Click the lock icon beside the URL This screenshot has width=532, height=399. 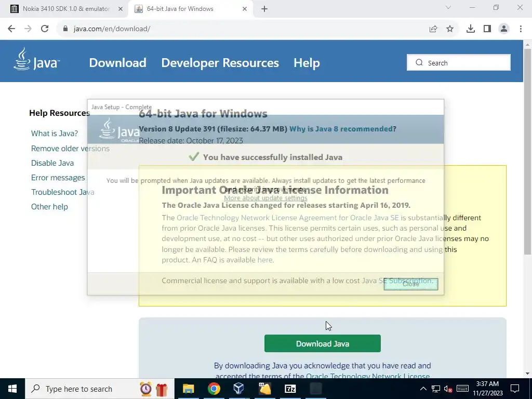(66, 29)
